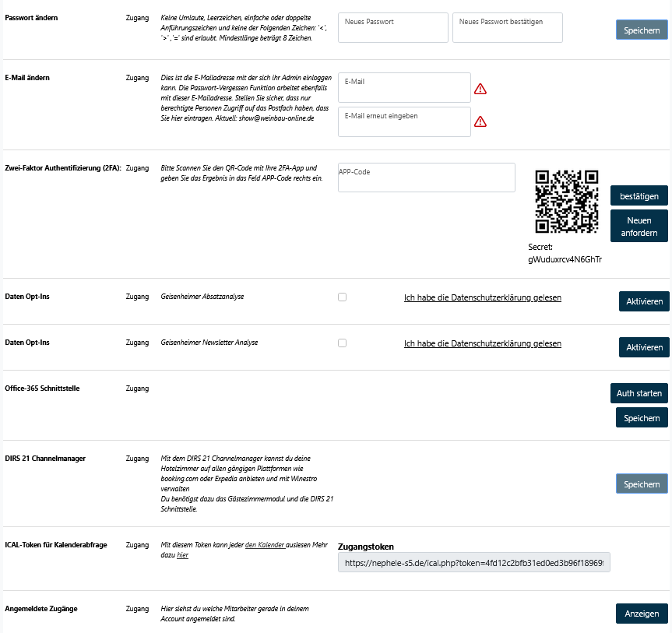Enable the Geisenheimer Newsletter Analyse checkbox

[343, 343]
